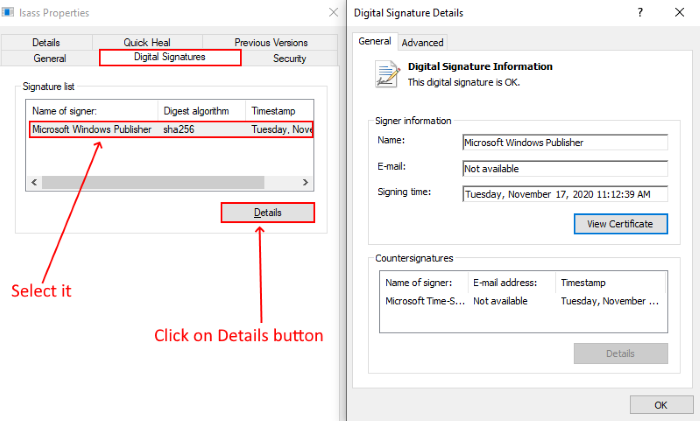Image resolution: width=700 pixels, height=421 pixels.
Task: Click the Tuesday, Nove timestamp cell in Signature list
Action: pos(281,129)
